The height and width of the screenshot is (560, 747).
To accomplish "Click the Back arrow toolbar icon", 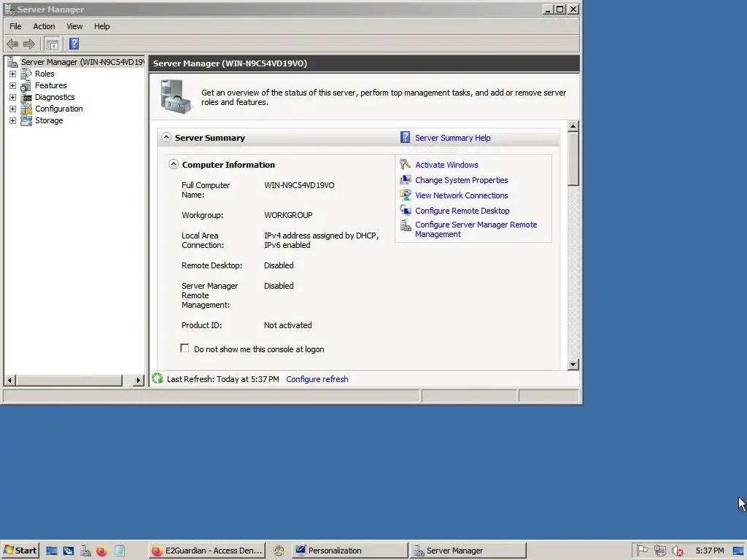I will point(12,44).
